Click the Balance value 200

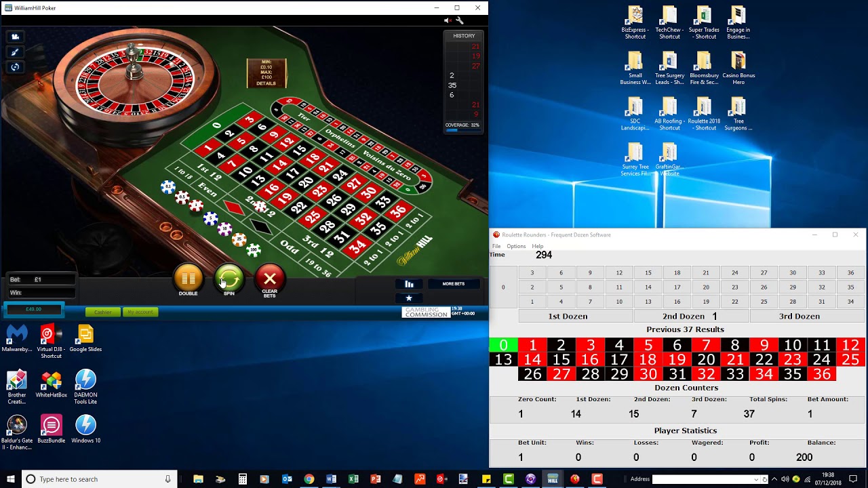804,457
